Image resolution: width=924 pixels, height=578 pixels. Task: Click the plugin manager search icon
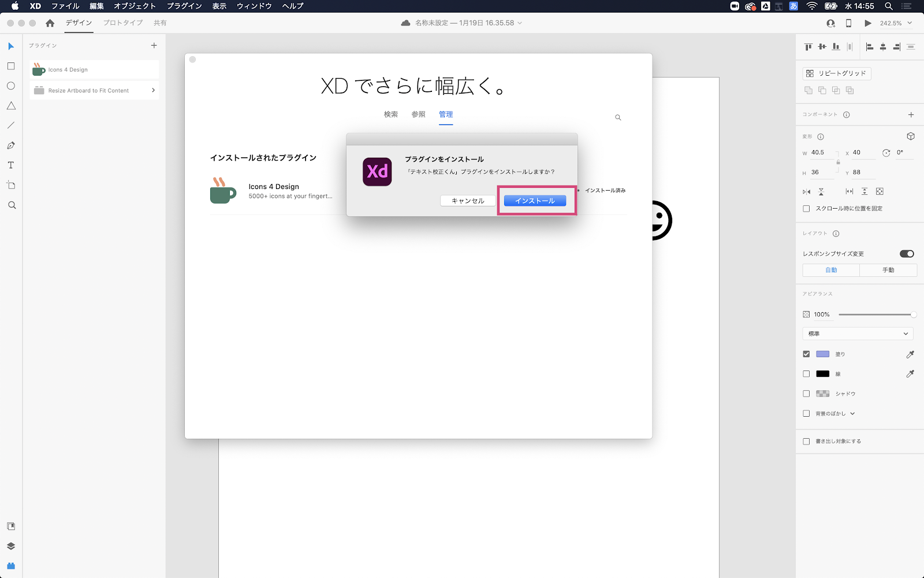click(618, 117)
